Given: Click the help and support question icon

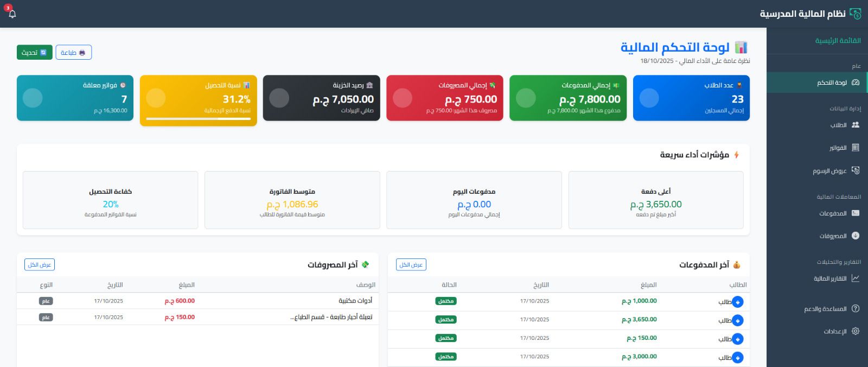Looking at the screenshot, I should [856, 308].
